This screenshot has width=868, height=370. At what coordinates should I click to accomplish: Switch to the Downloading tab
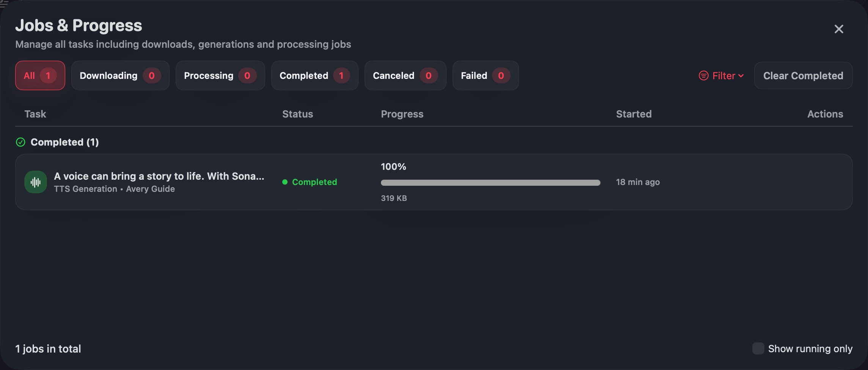point(120,75)
